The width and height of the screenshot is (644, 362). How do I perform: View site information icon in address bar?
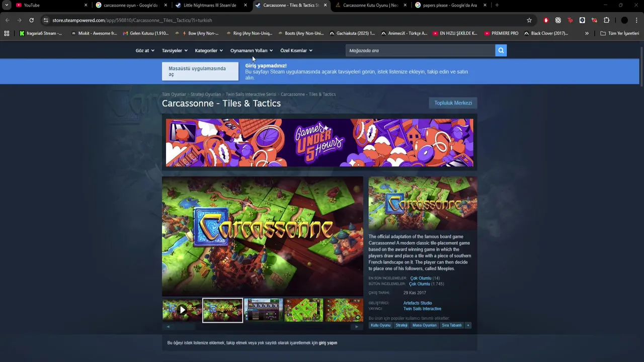coord(46,20)
